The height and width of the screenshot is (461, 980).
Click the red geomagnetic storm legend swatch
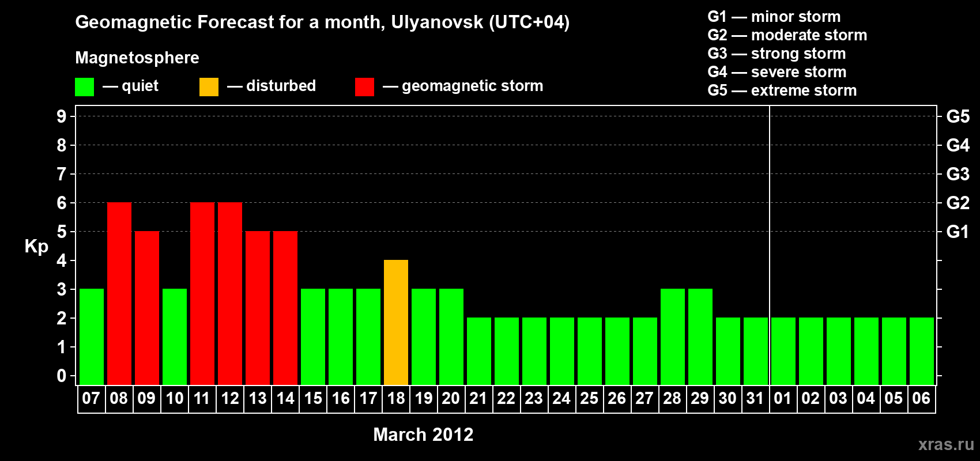(364, 87)
